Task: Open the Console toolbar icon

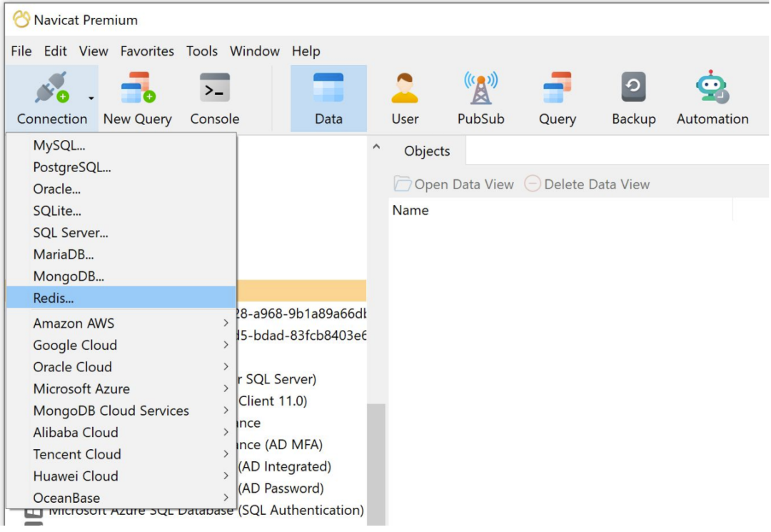Action: pos(215,89)
